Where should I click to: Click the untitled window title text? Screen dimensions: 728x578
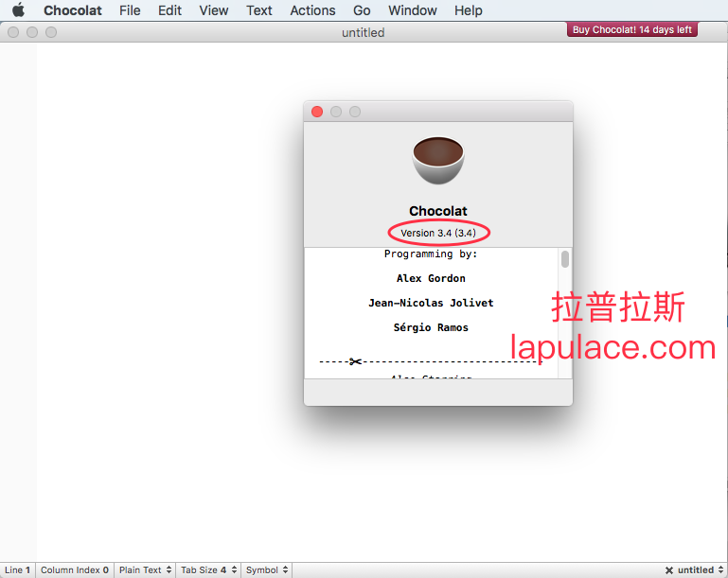click(x=364, y=32)
